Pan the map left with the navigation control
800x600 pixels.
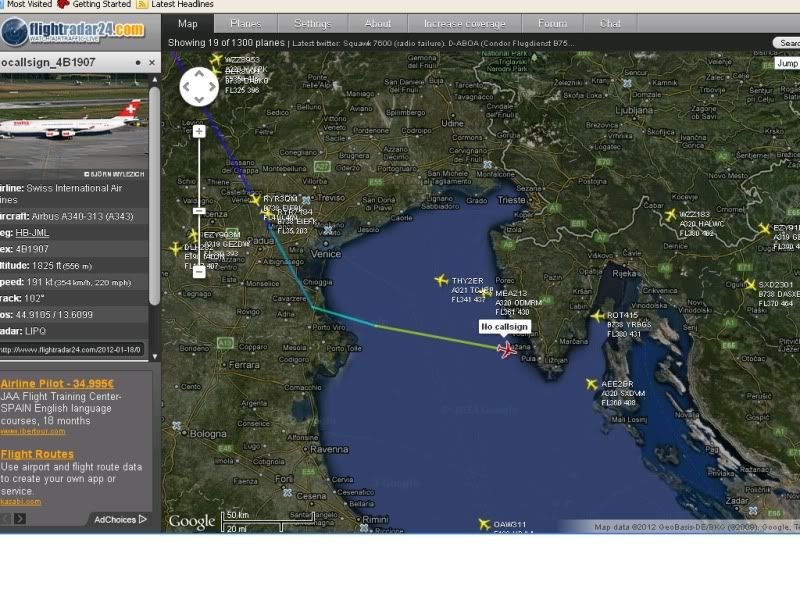tap(187, 87)
